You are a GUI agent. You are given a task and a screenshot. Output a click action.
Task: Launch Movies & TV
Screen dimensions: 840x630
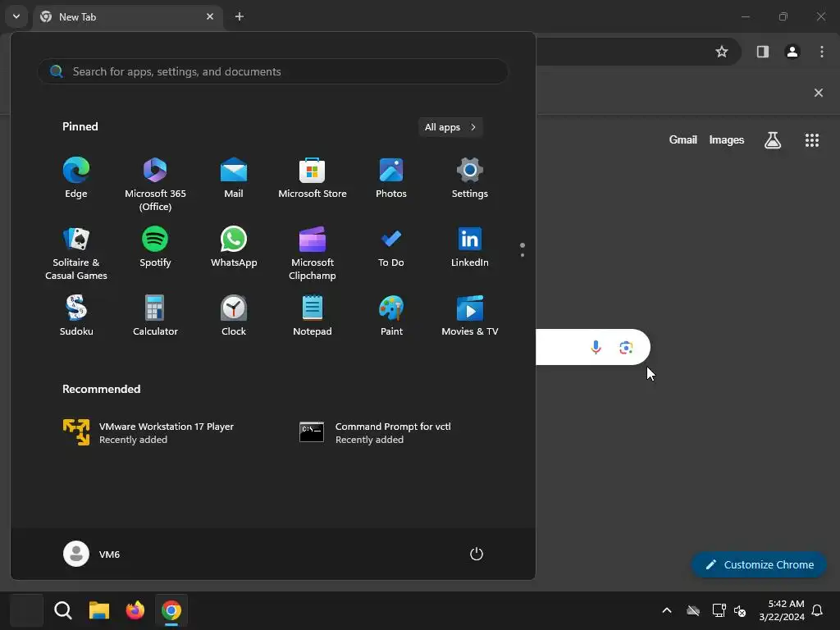point(470,316)
